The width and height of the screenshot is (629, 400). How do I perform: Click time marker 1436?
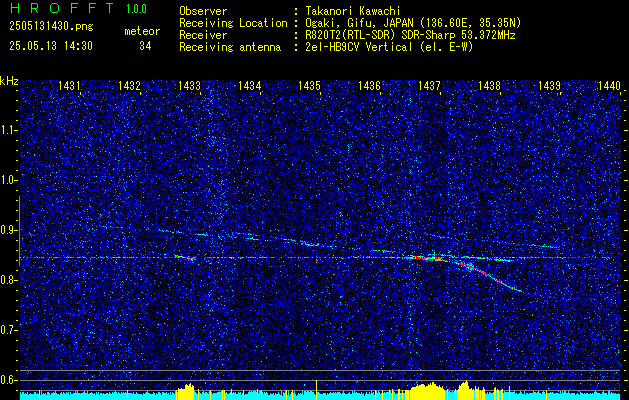[x=369, y=85]
